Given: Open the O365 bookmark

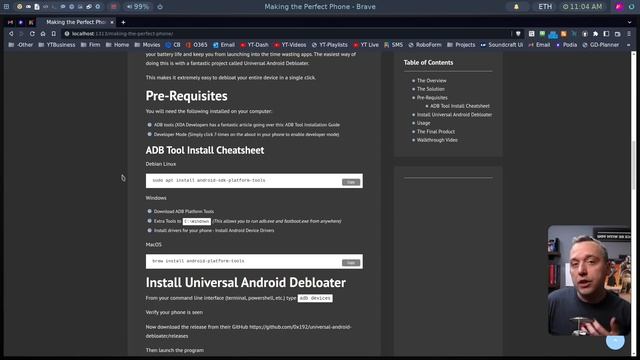Looking at the screenshot, I should point(196,45).
